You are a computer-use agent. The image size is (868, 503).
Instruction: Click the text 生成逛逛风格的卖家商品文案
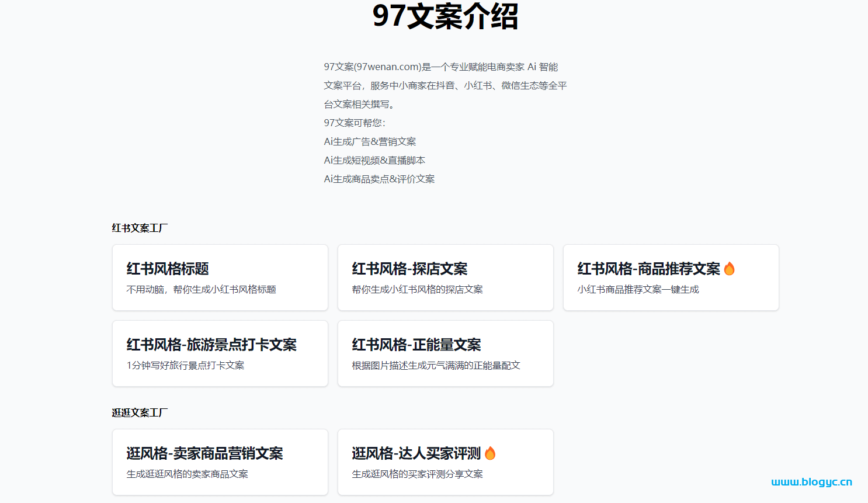187,474
